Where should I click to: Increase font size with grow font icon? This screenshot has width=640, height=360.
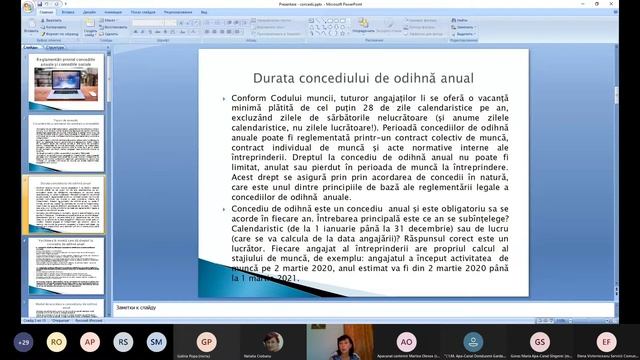click(181, 23)
